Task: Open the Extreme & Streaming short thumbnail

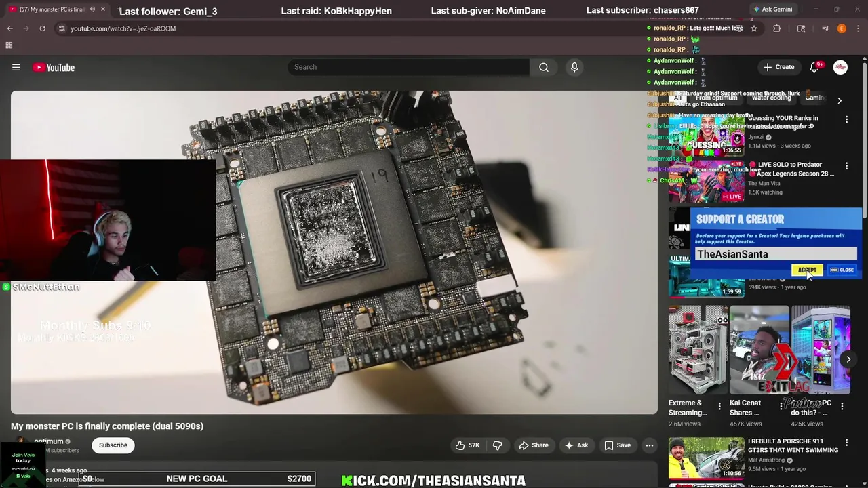Action: 698,350
